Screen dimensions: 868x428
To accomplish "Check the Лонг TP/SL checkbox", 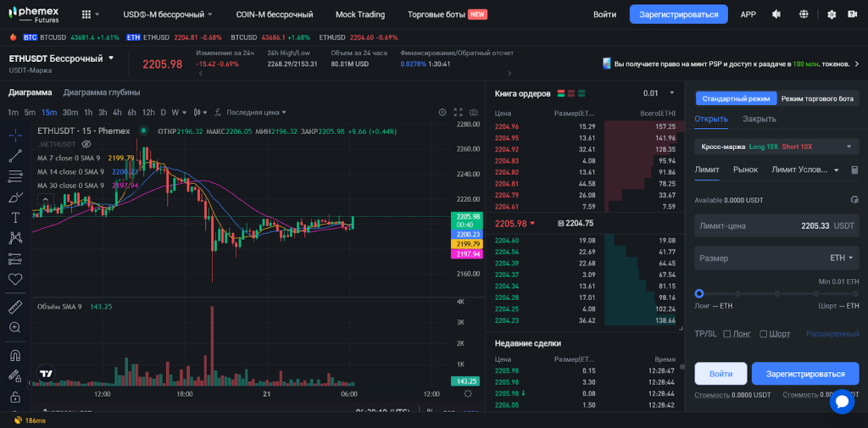I will 727,334.
